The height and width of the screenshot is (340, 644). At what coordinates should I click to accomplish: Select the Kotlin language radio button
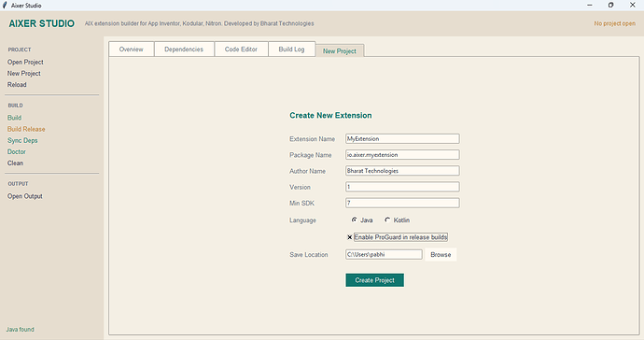tap(387, 220)
